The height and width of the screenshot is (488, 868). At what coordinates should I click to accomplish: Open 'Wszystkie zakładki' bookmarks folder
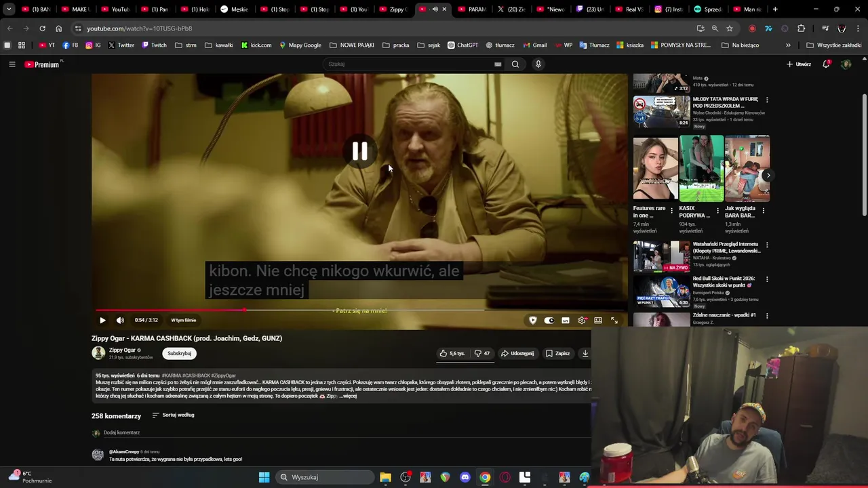(x=833, y=45)
